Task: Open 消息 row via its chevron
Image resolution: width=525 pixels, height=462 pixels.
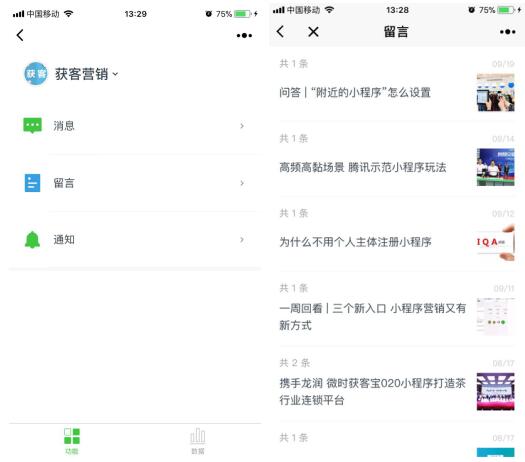Action: pos(242,126)
